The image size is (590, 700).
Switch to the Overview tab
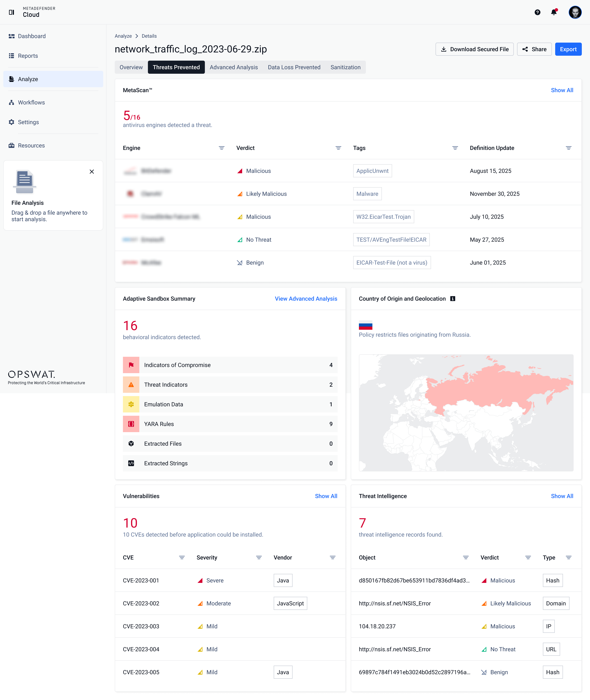click(131, 67)
